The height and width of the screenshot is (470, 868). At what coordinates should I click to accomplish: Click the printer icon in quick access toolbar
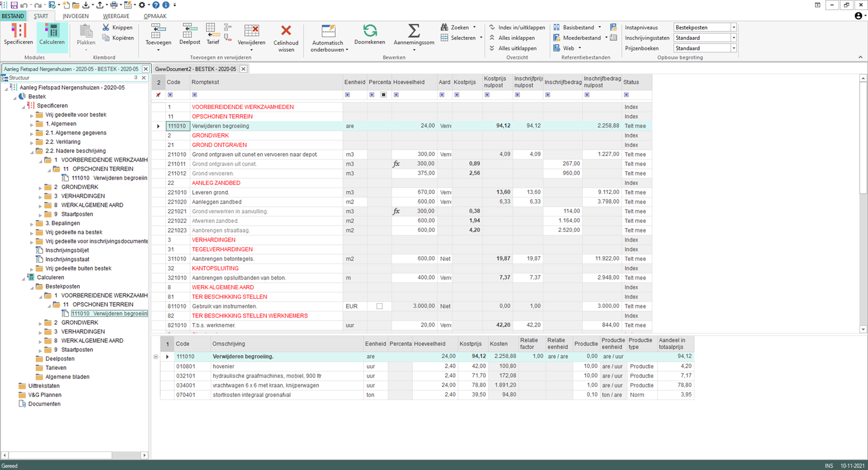(113, 5)
